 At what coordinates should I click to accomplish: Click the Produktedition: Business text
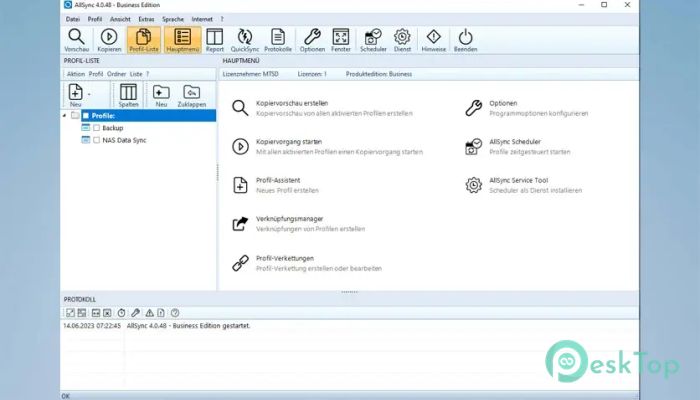379,74
